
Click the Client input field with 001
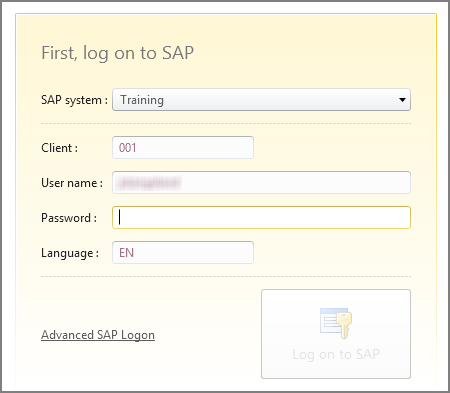[183, 147]
